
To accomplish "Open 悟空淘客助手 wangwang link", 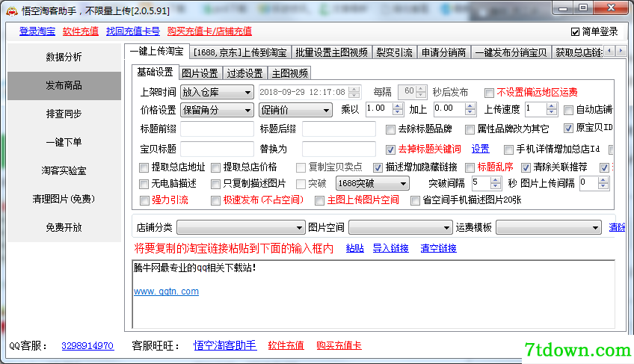I will pyautogui.click(x=225, y=345).
